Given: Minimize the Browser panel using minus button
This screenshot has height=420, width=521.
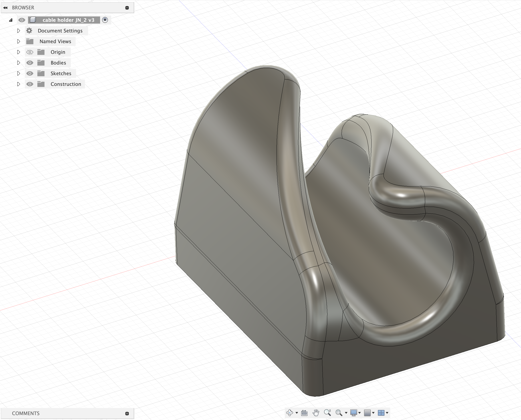Looking at the screenshot, I should click(x=127, y=8).
